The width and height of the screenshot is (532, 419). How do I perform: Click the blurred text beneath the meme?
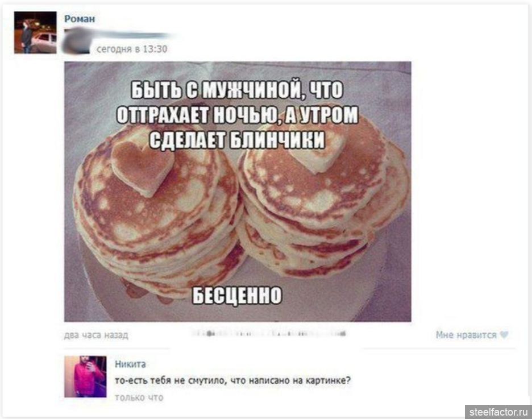click(269, 333)
